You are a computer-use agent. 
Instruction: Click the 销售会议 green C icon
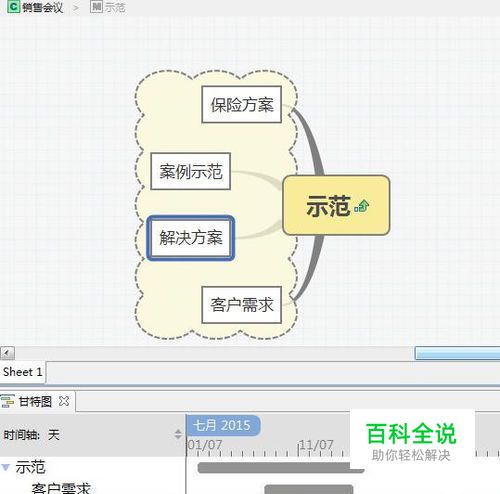coord(14,7)
